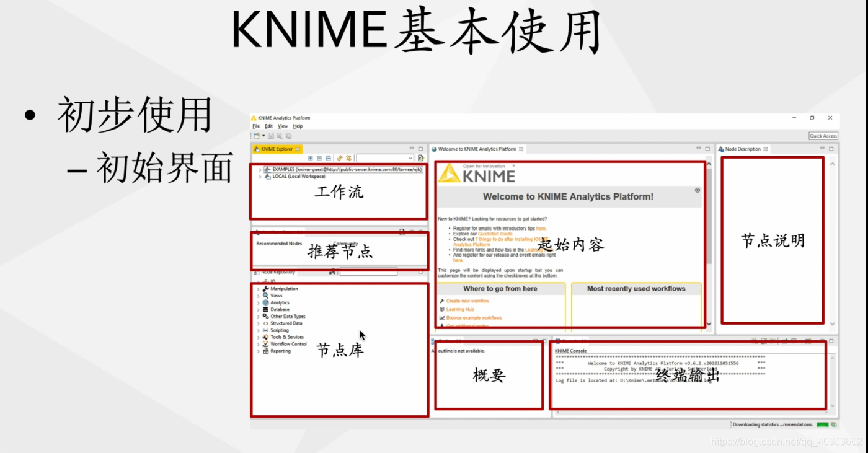Expand the Other Data Types category
Image resolution: width=868 pixels, height=453 pixels.
click(x=259, y=316)
